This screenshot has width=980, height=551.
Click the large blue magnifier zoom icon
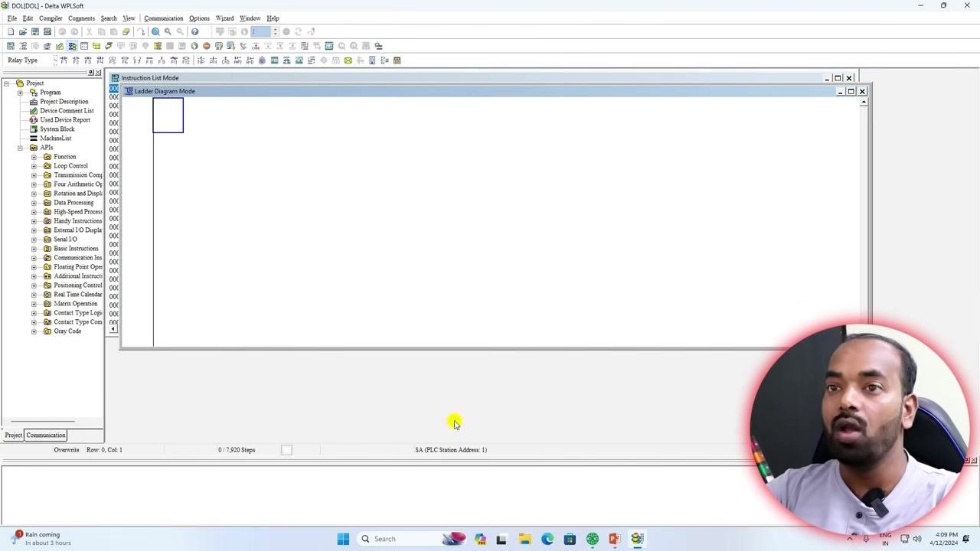(155, 31)
